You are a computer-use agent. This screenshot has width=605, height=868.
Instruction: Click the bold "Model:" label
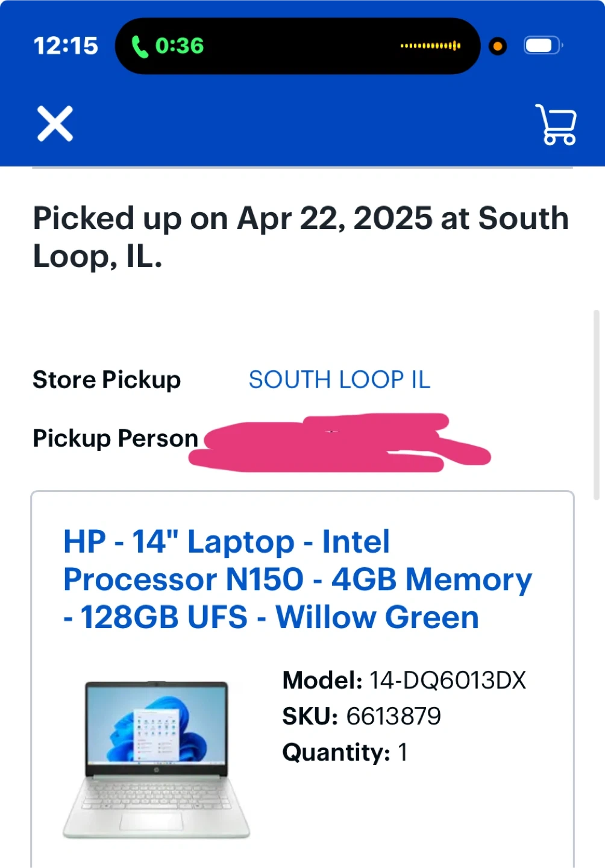(322, 681)
